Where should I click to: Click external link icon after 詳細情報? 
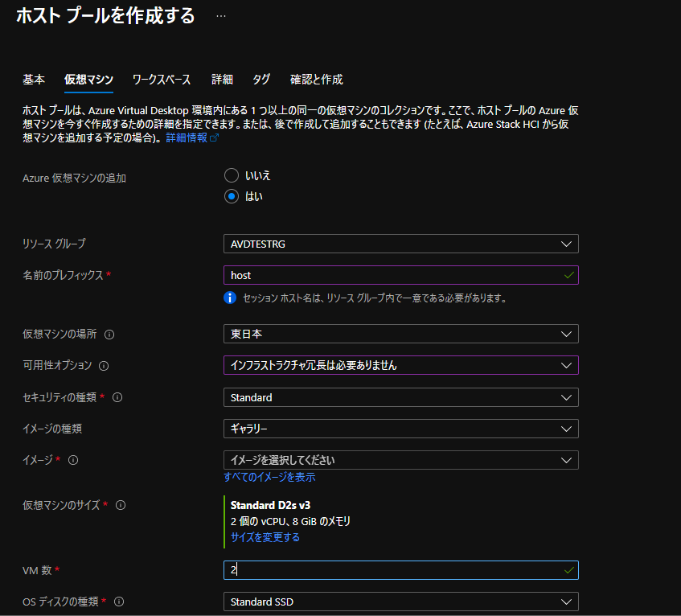(x=214, y=138)
